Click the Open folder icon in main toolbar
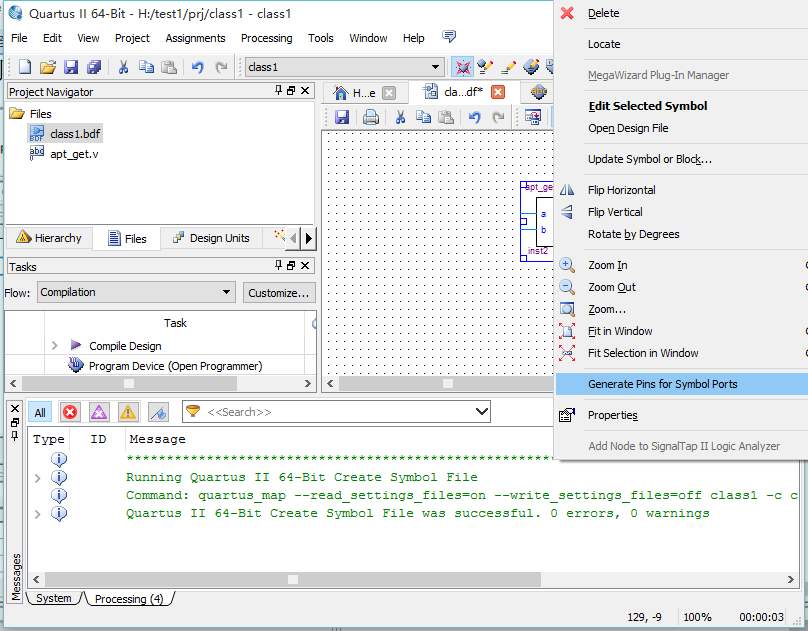Image resolution: width=808 pixels, height=631 pixels. click(x=48, y=67)
